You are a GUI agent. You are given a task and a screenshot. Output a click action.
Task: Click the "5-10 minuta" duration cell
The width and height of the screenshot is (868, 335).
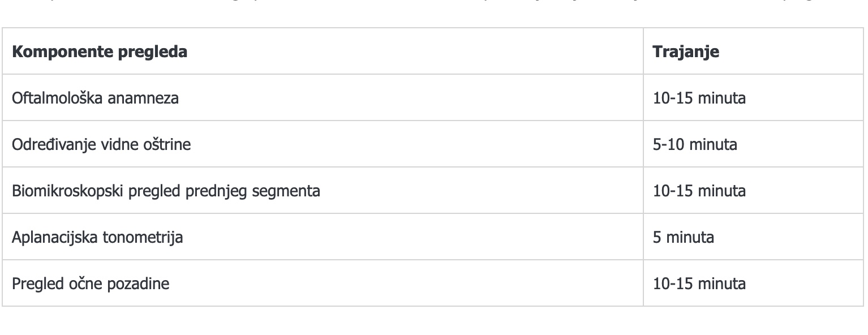(x=695, y=144)
